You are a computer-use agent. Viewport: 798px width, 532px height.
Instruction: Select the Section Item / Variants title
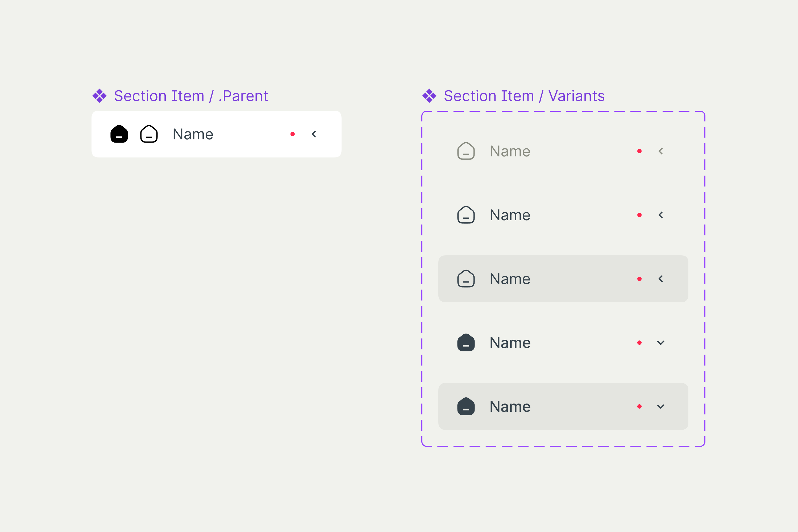[524, 96]
